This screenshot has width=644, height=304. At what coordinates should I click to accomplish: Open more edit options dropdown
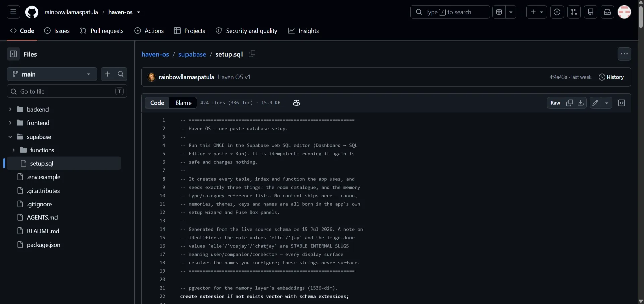(607, 103)
